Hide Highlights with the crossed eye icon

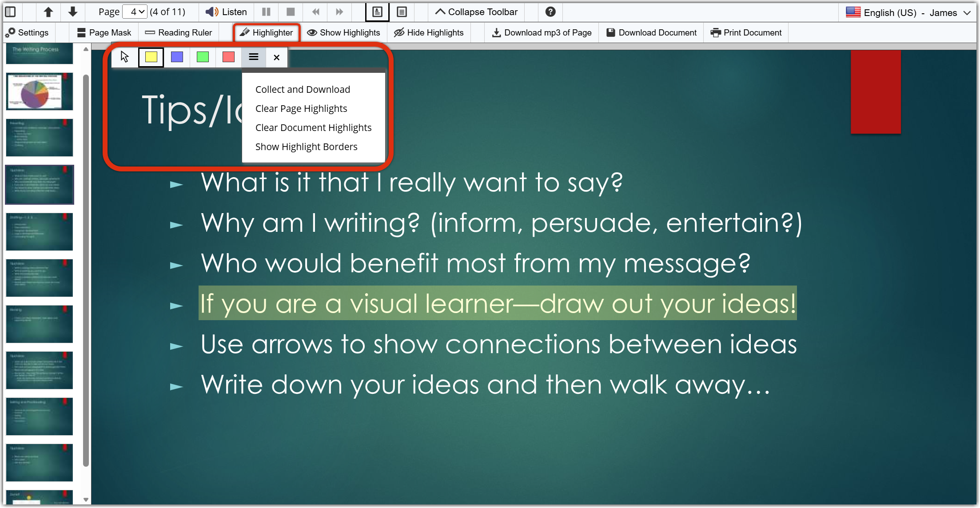(x=429, y=32)
